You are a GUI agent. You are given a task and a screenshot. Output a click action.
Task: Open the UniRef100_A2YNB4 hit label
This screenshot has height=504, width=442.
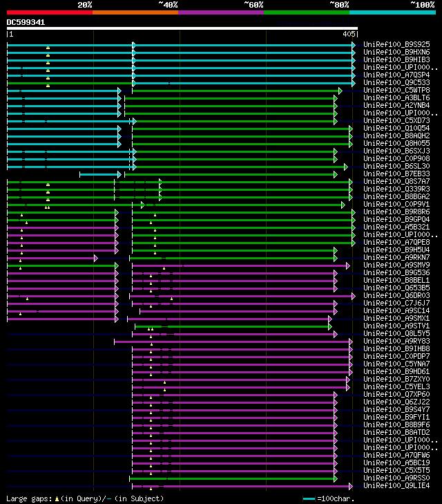[x=396, y=105]
